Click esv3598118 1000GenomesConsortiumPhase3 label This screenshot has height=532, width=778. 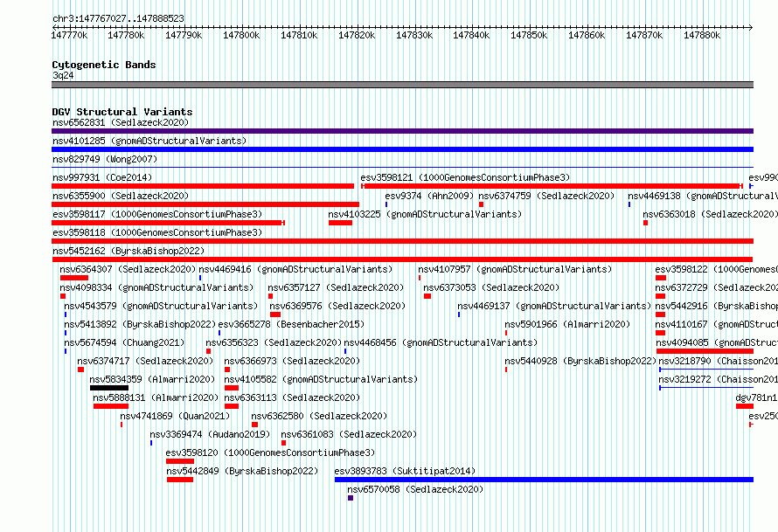[x=157, y=232]
